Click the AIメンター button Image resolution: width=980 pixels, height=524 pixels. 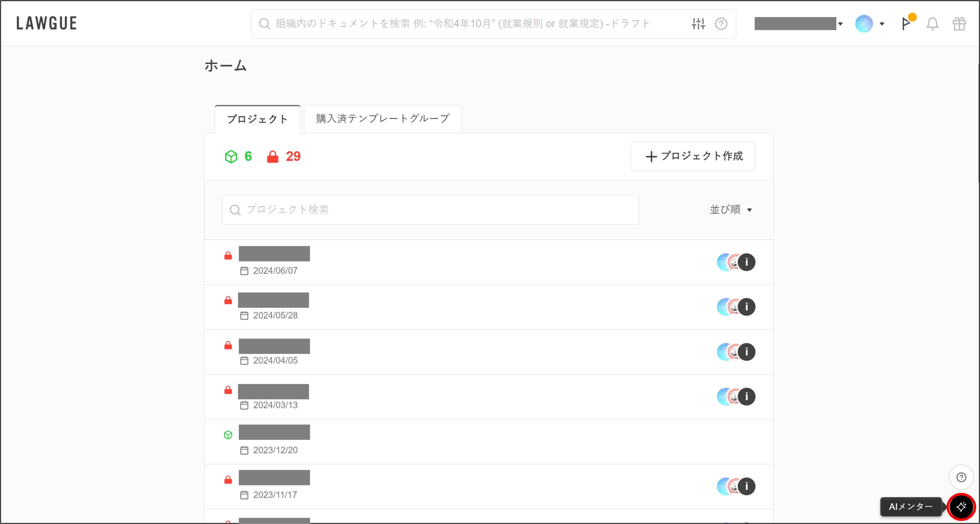tap(911, 507)
